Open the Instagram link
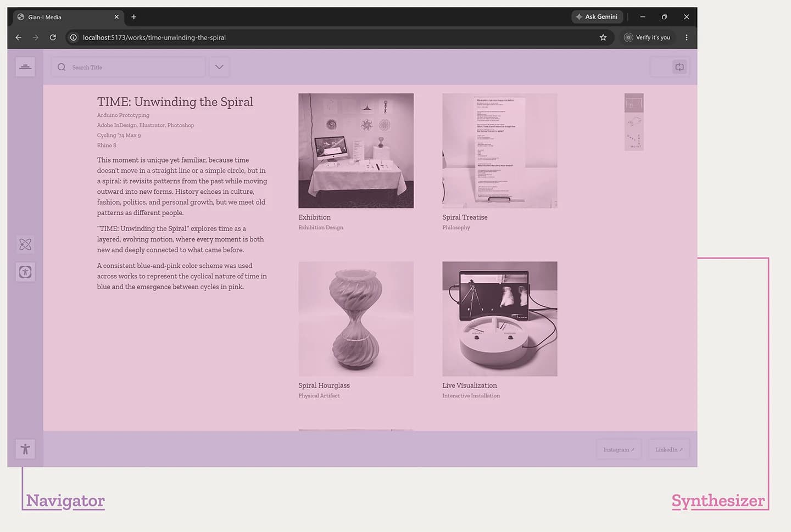791x532 pixels. 619,450
